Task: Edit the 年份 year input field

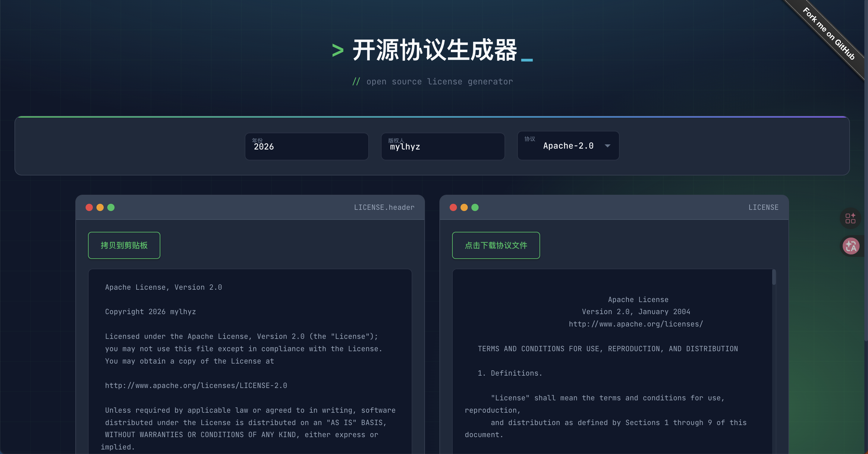Action: [x=307, y=147]
